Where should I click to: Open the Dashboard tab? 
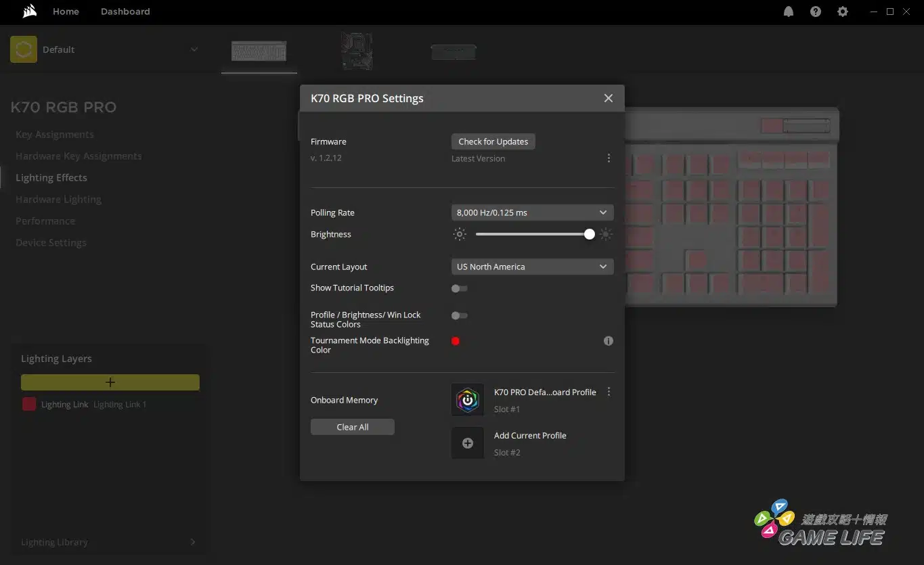point(125,12)
